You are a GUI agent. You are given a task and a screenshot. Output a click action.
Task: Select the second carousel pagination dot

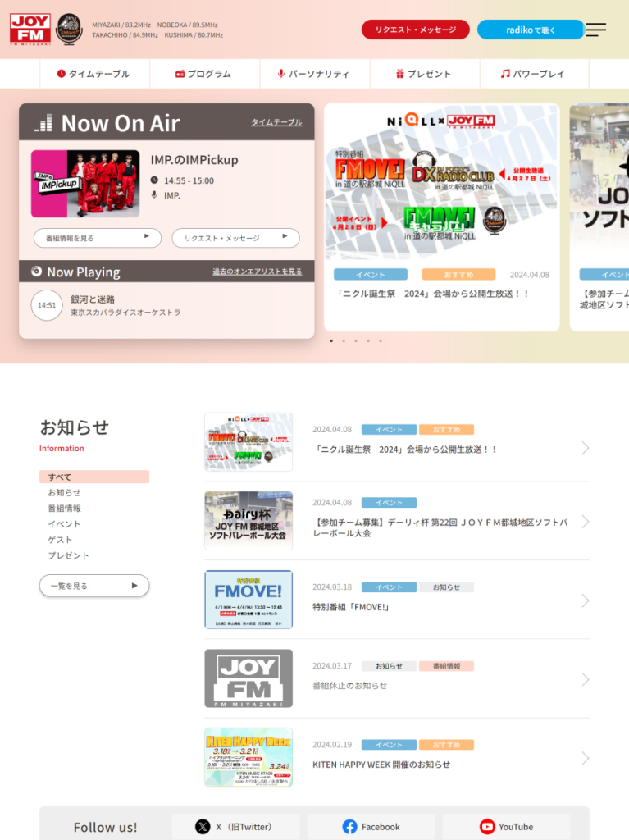(344, 340)
